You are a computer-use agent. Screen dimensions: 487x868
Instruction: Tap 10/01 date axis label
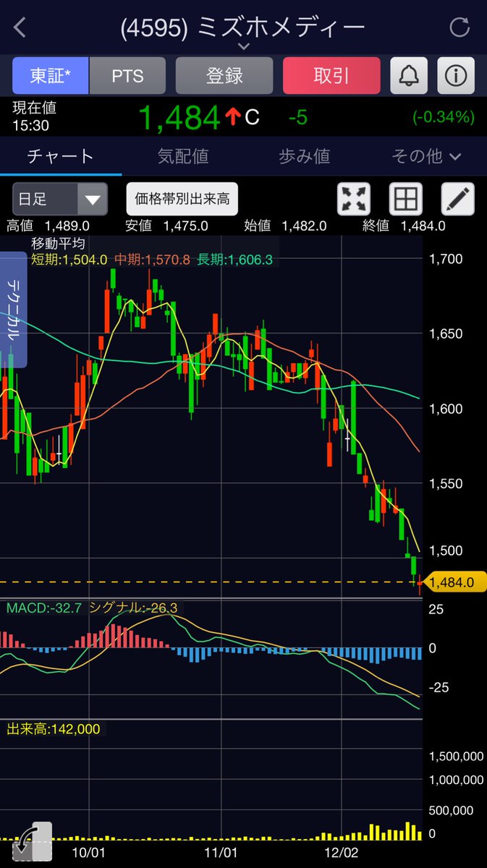[x=90, y=853]
